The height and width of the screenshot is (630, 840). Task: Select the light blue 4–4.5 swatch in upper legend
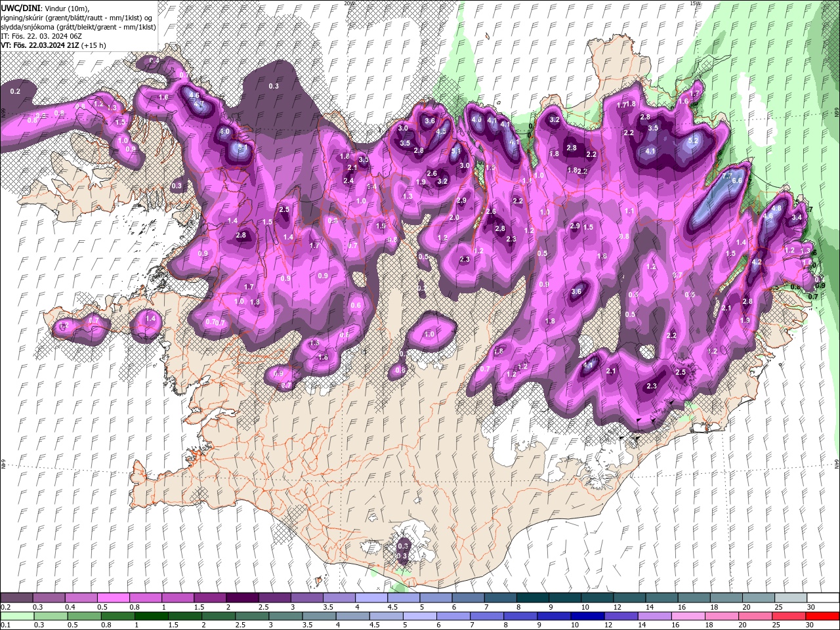click(x=371, y=598)
